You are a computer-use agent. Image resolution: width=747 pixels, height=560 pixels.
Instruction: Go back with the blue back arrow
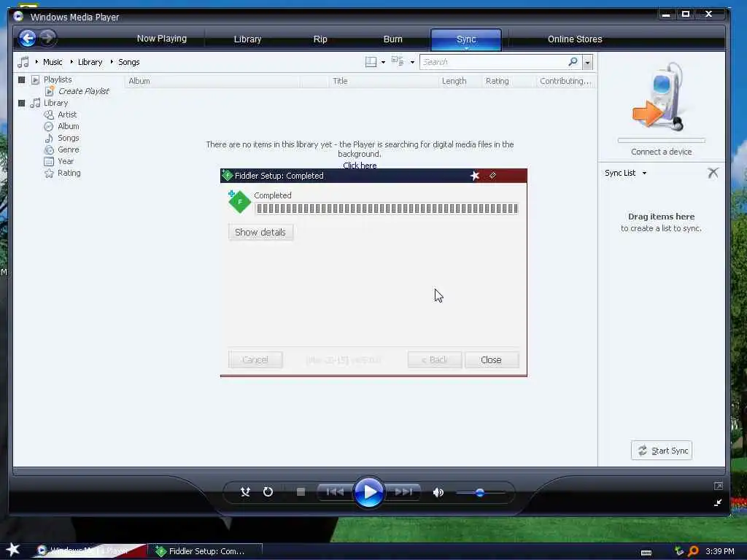[27, 38]
